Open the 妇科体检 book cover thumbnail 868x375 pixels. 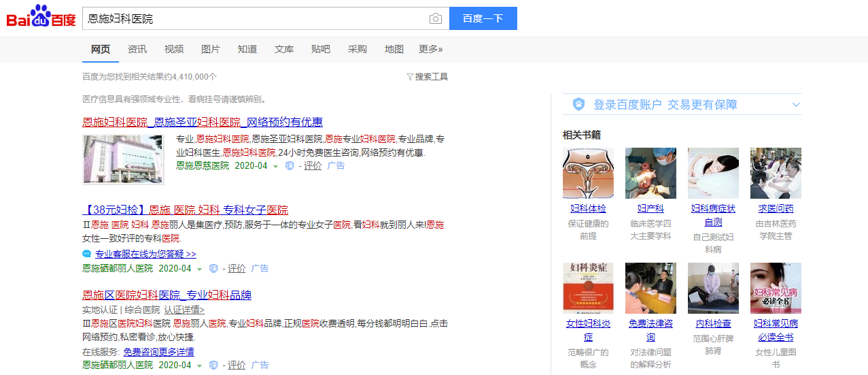click(x=588, y=174)
